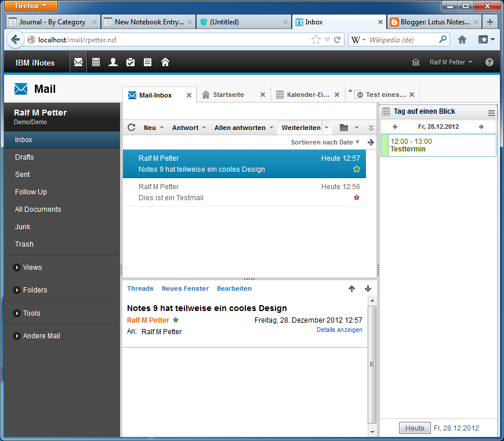504x441 pixels.
Task: Click the refresh icon in mail toolbar
Action: pyautogui.click(x=132, y=128)
